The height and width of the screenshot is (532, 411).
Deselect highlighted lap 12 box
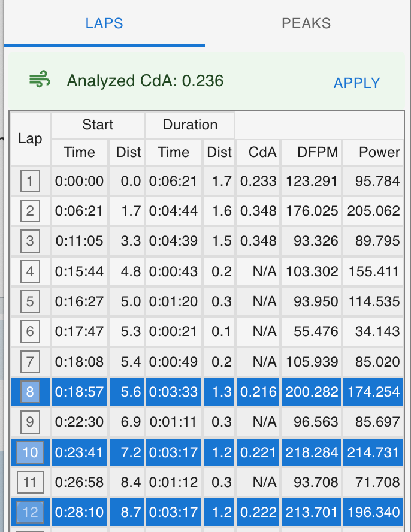30,512
